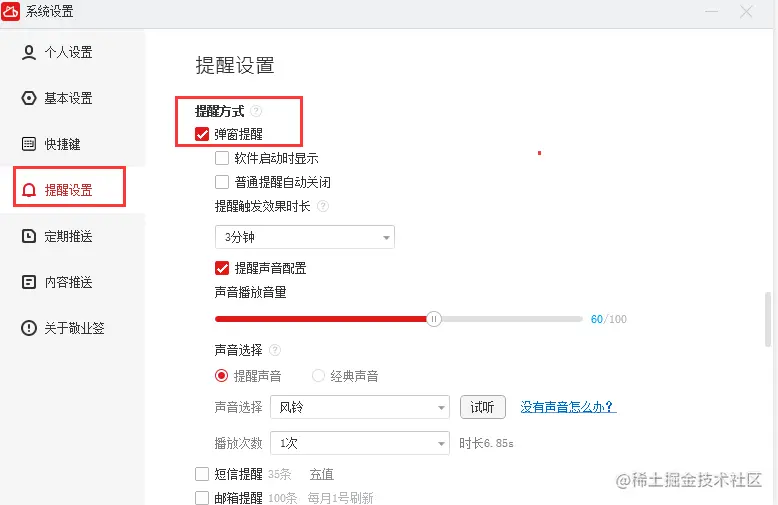Uncheck the 弹窗提醒 checkbox
The image size is (778, 505).
tap(202, 134)
